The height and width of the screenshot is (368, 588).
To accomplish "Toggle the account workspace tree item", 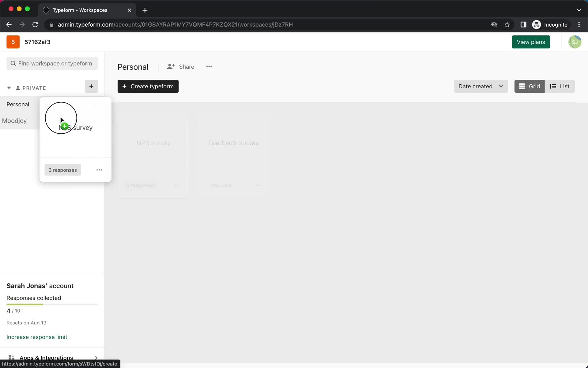I will (x=9, y=88).
